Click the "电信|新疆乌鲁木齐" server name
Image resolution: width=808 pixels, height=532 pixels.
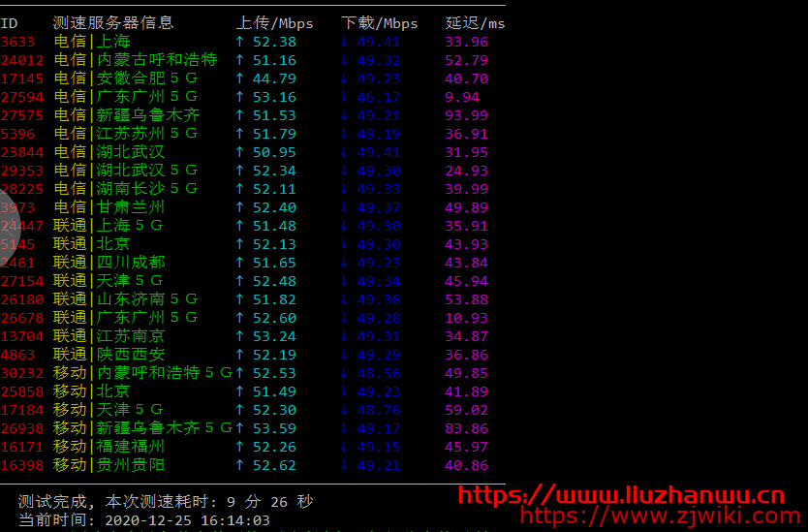pyautogui.click(x=127, y=115)
